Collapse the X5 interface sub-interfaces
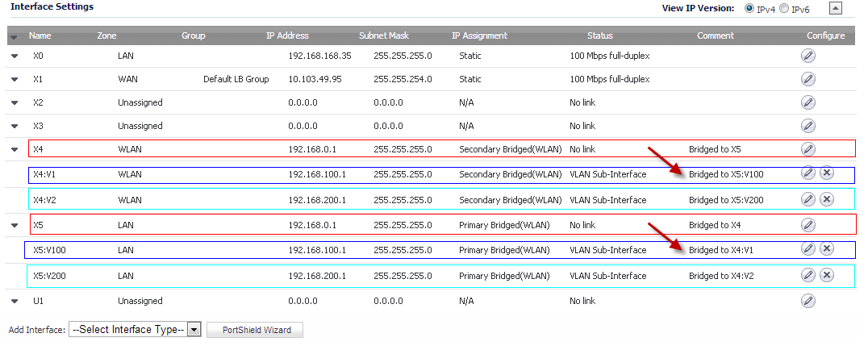 (x=15, y=225)
